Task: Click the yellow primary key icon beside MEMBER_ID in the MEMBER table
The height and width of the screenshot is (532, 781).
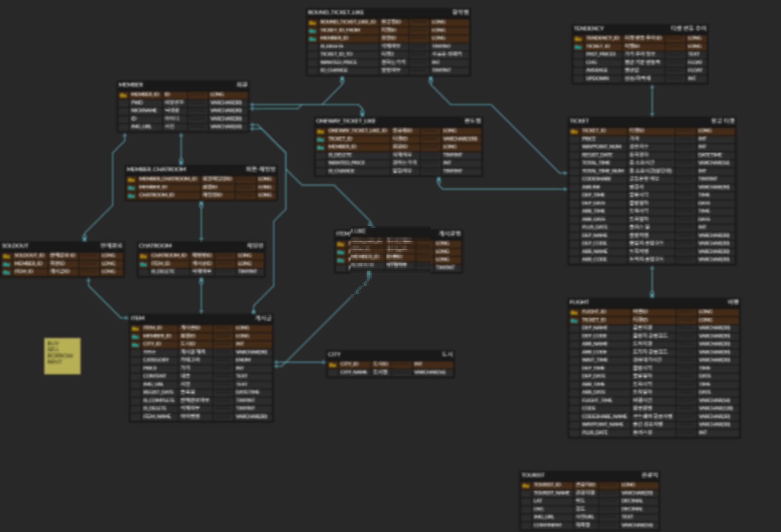Action: pyautogui.click(x=123, y=95)
